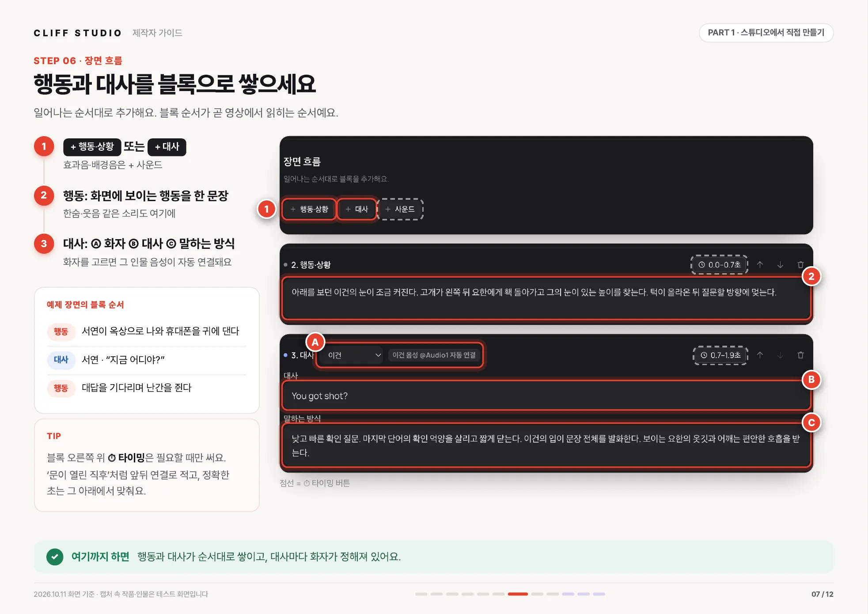Add a 대사 dialogue block
The width and height of the screenshot is (868, 614).
click(356, 209)
